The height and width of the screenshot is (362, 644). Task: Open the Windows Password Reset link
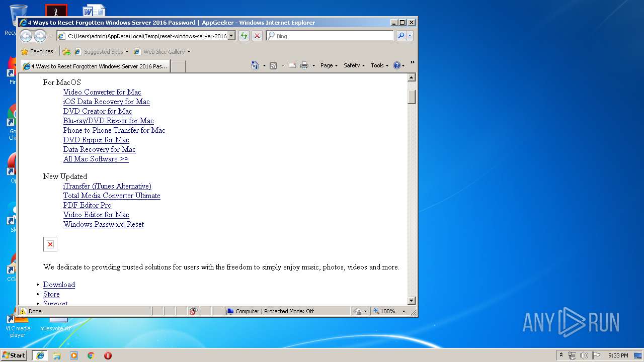click(x=104, y=224)
